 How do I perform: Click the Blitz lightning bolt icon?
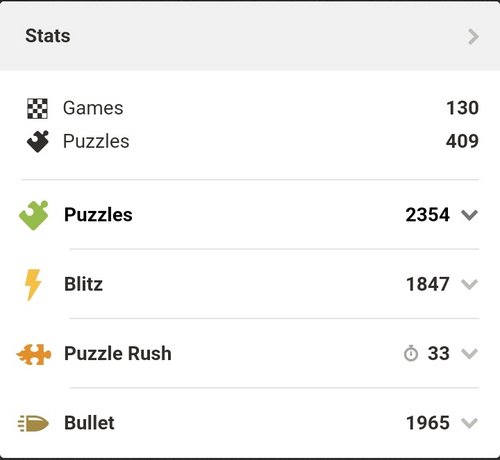tap(33, 284)
